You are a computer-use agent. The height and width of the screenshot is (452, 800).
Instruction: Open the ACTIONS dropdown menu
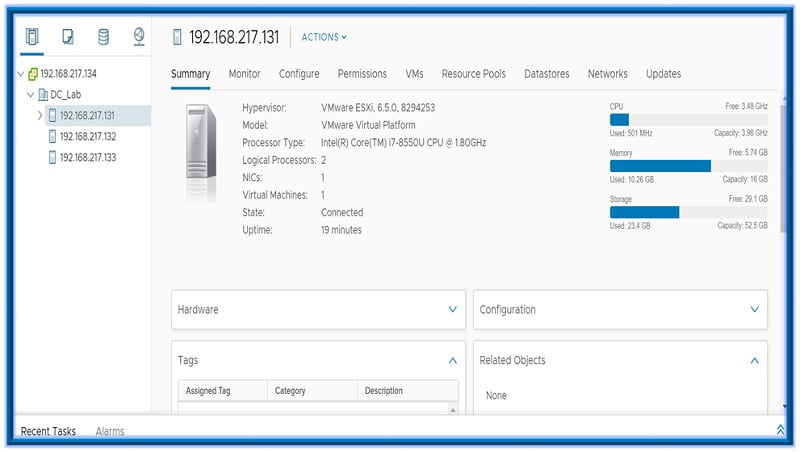(x=324, y=37)
